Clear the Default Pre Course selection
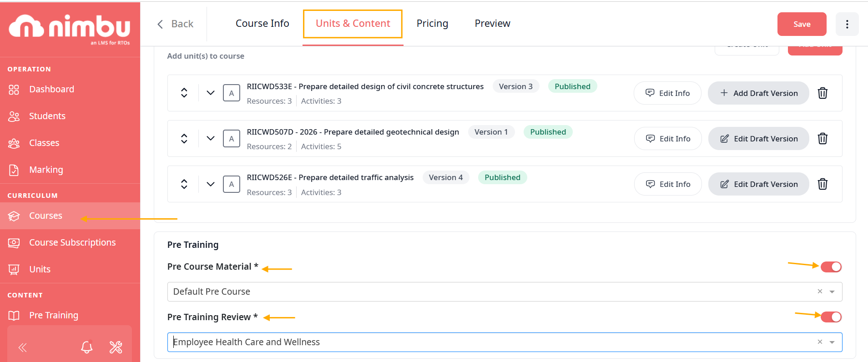Image resolution: width=868 pixels, height=362 pixels. 820,292
